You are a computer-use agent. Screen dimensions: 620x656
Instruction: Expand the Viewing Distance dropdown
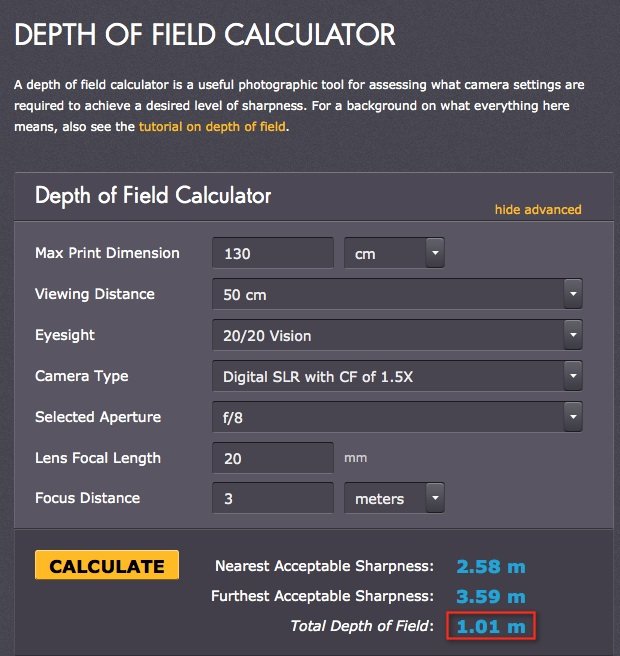pyautogui.click(x=397, y=295)
